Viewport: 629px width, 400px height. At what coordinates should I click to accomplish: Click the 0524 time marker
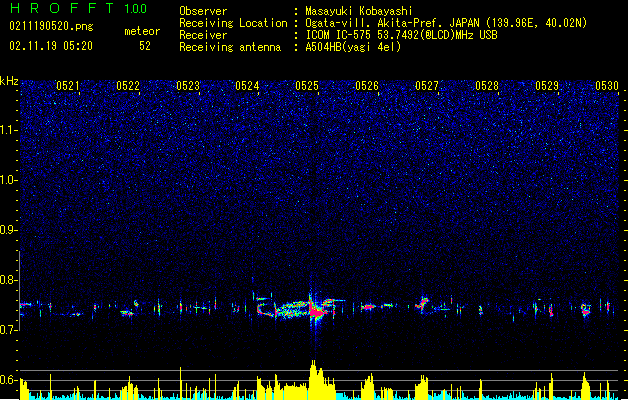[x=247, y=86]
